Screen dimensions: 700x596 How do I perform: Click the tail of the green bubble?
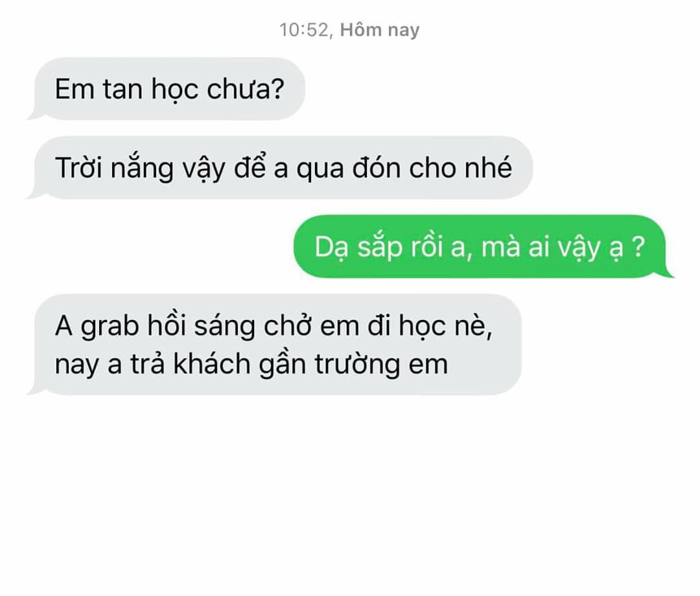coord(668,273)
